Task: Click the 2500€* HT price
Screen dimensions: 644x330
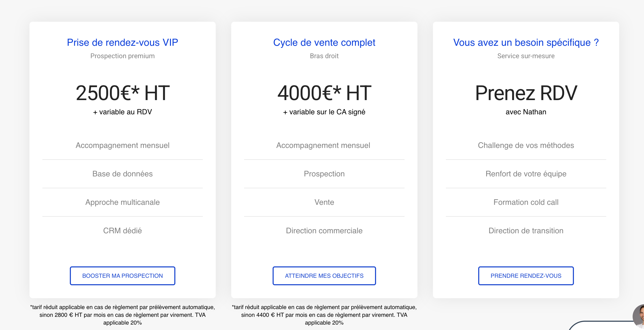Action: click(123, 93)
